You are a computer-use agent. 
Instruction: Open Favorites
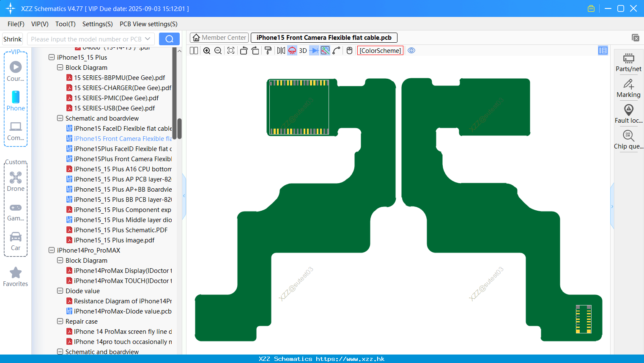[16, 277]
